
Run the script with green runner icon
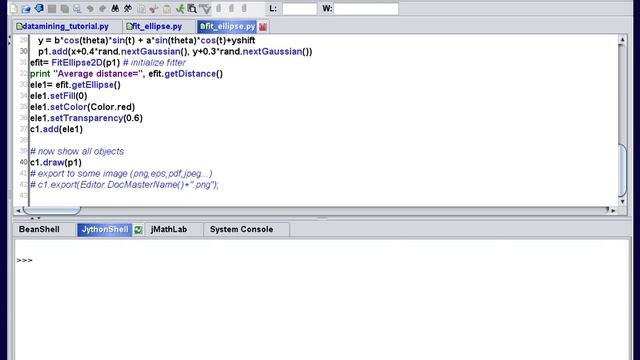(x=180, y=8)
